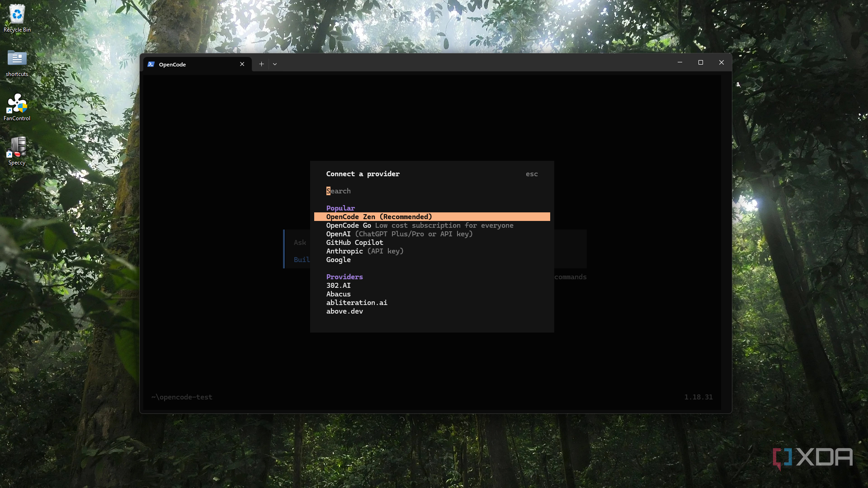The height and width of the screenshot is (488, 868).
Task: Click the PowerShell icon on the OpenCode tab
Action: coord(151,64)
